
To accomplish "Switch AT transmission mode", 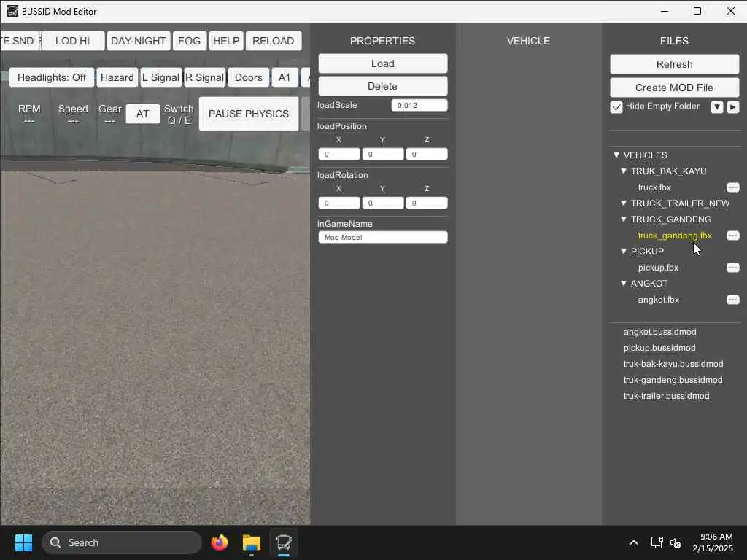I will pyautogui.click(x=142, y=114).
